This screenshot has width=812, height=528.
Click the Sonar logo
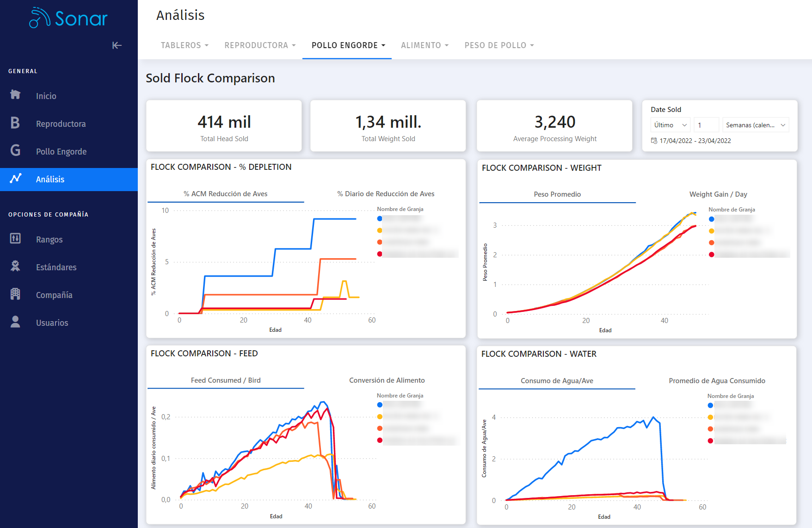coord(68,18)
